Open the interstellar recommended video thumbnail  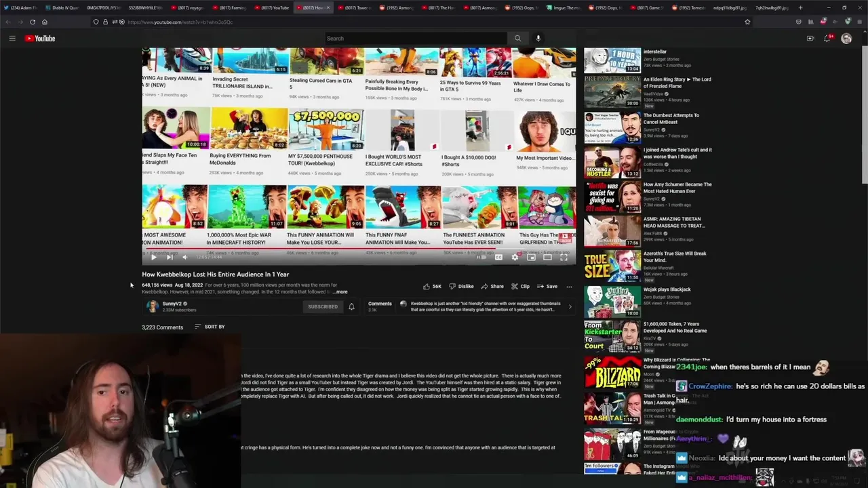612,60
